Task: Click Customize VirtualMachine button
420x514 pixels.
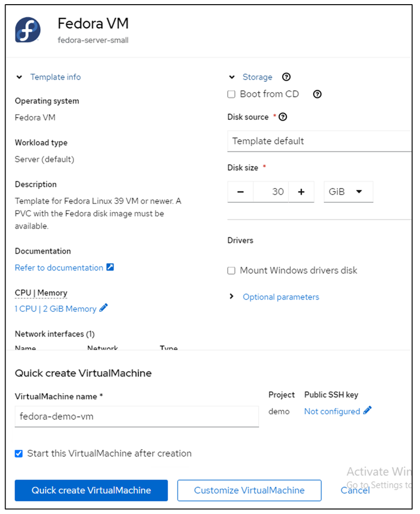Action: (x=249, y=490)
